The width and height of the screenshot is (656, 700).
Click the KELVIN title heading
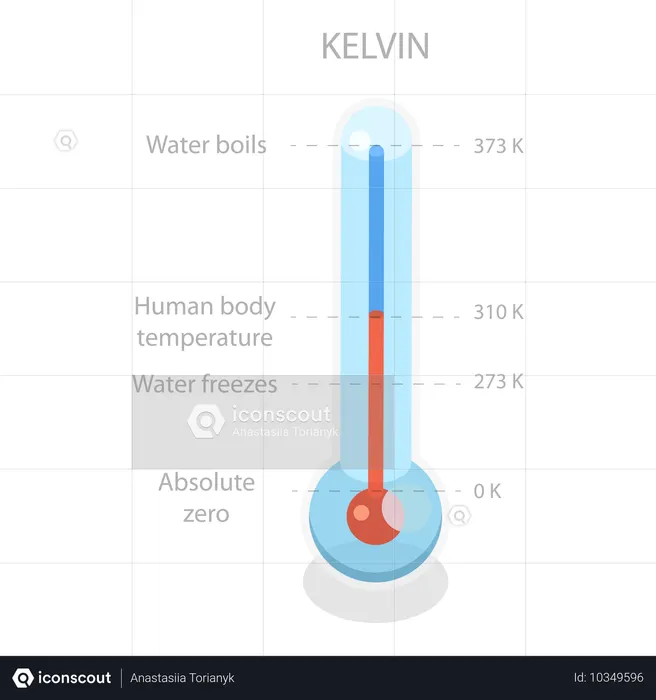tap(375, 46)
